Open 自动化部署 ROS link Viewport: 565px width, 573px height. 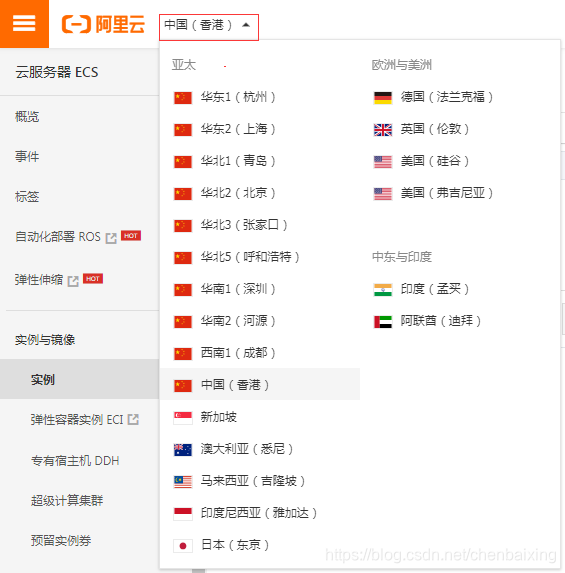(58, 237)
